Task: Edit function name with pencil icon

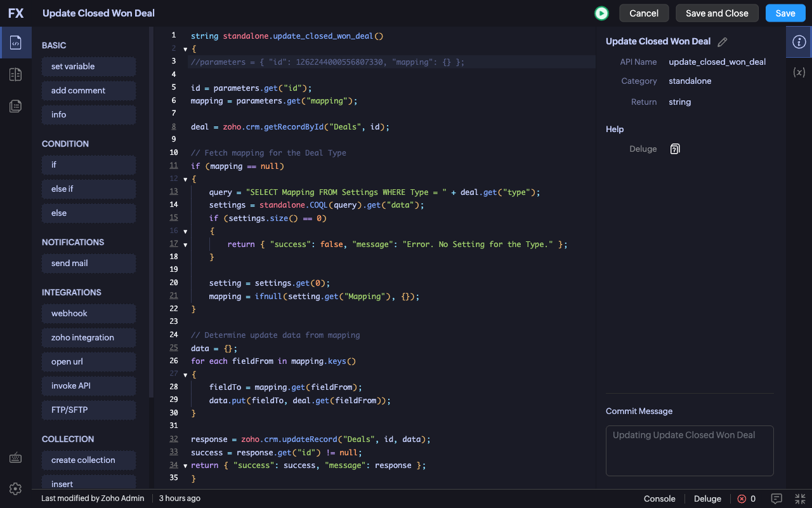Action: pos(722,42)
